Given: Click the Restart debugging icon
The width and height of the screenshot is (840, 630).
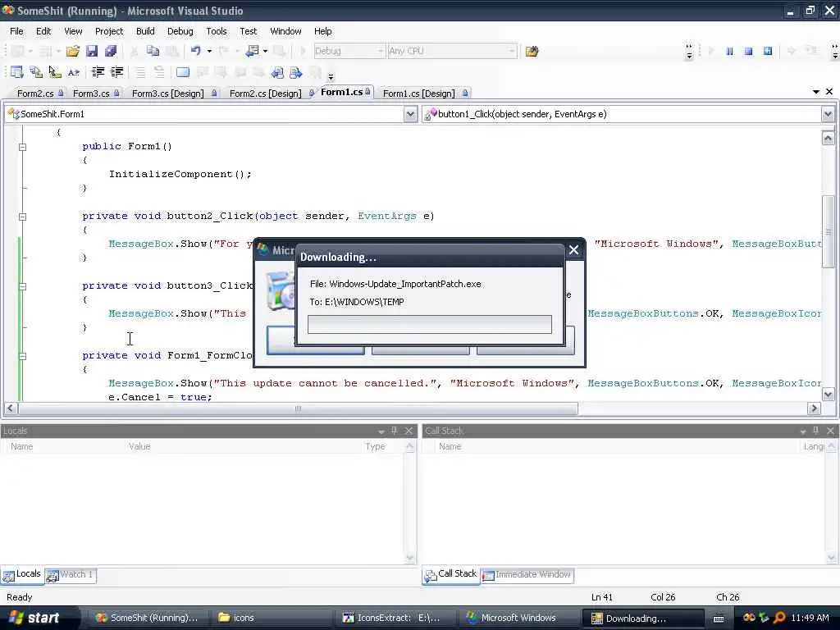Looking at the screenshot, I should [768, 51].
